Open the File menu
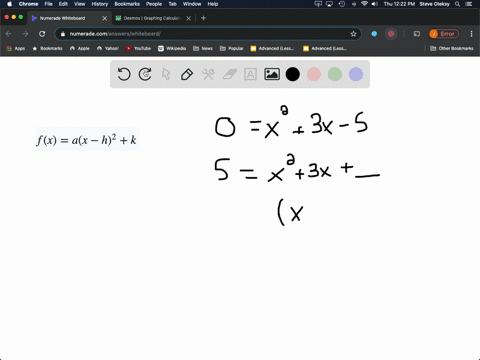 pos(49,4)
